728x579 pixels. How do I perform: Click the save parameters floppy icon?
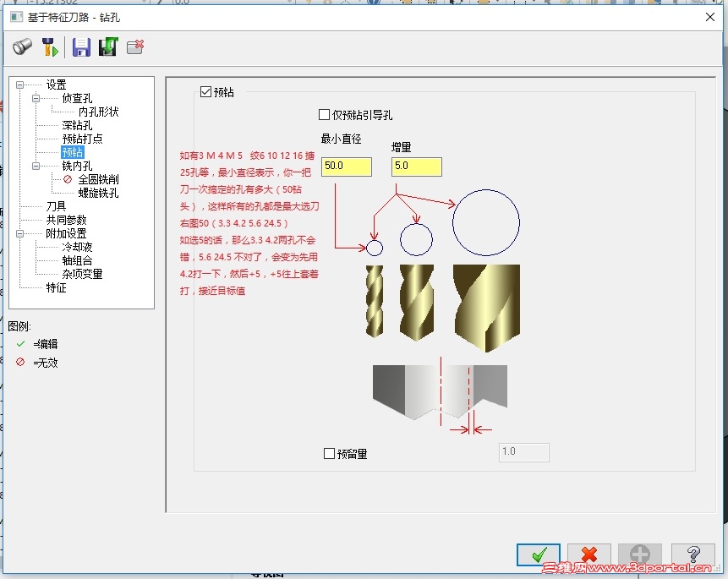point(81,46)
